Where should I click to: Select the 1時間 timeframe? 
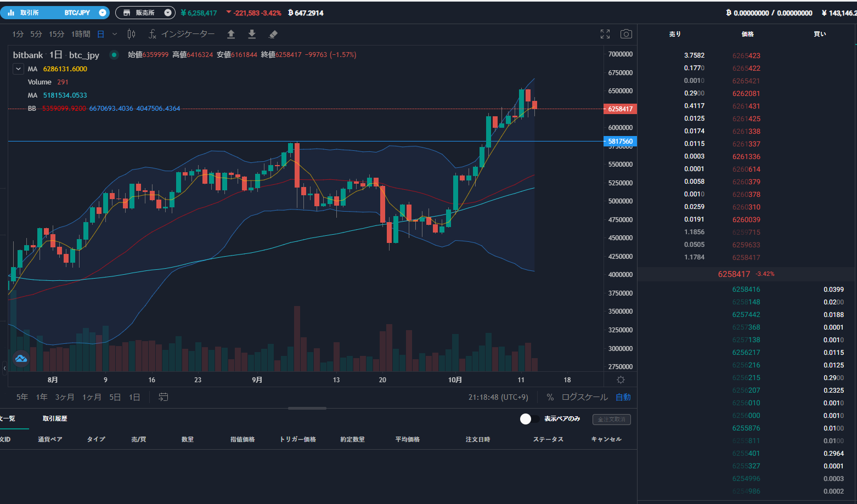click(x=80, y=33)
